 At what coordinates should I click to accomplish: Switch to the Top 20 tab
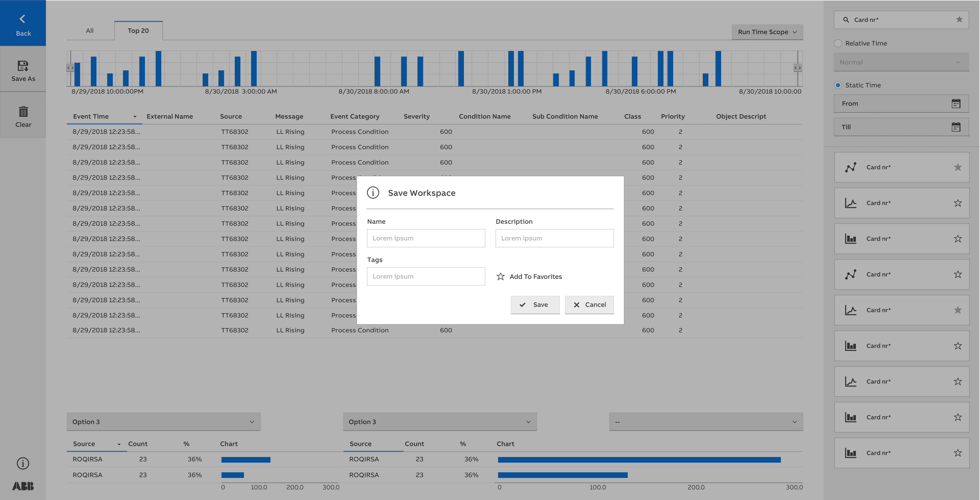point(138,31)
